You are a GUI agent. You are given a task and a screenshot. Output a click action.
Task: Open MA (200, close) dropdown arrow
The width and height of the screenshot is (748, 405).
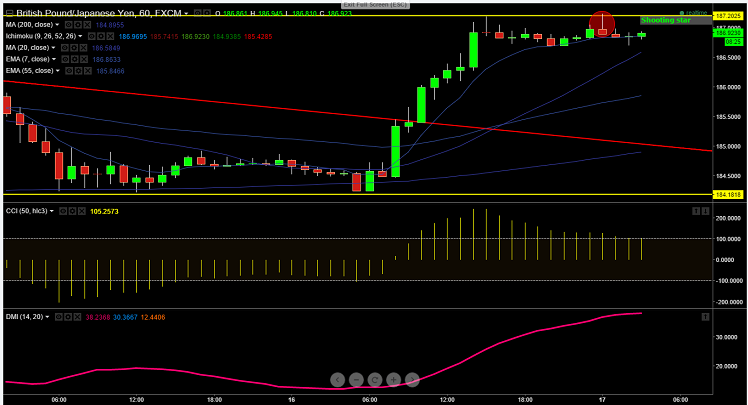[57, 25]
